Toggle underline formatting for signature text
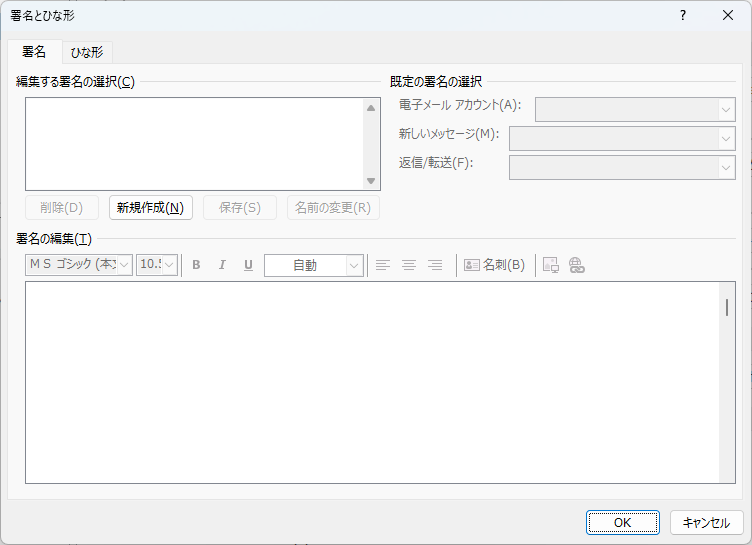Viewport: 752px width, 545px height. [x=248, y=265]
